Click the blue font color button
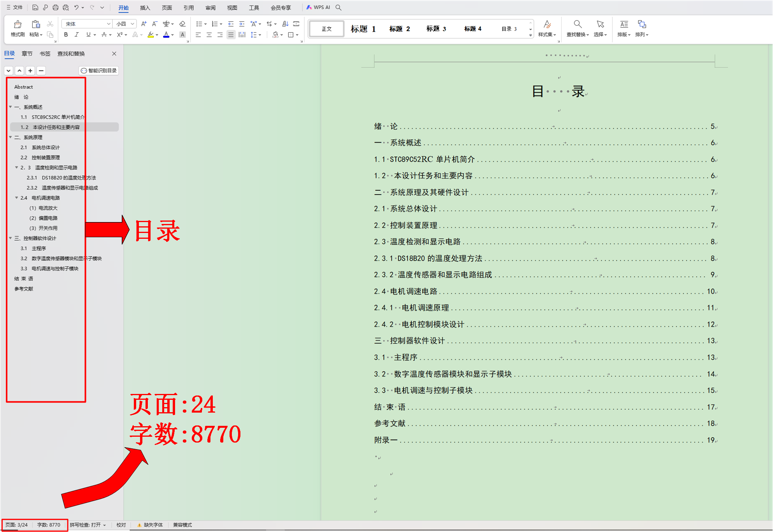The image size is (773, 532). pos(166,35)
